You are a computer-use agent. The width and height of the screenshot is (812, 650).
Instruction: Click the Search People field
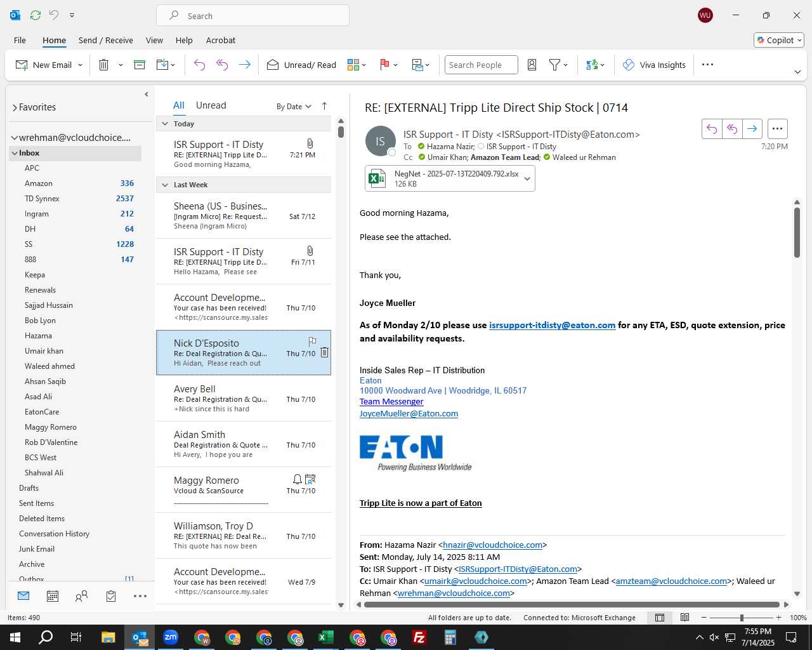(x=481, y=65)
